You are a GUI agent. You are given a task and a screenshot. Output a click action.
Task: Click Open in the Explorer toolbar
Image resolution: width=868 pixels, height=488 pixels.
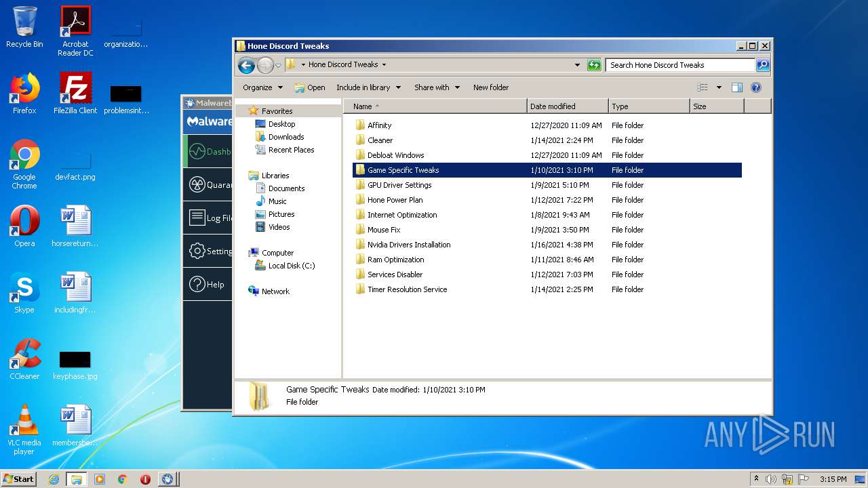tap(310, 87)
